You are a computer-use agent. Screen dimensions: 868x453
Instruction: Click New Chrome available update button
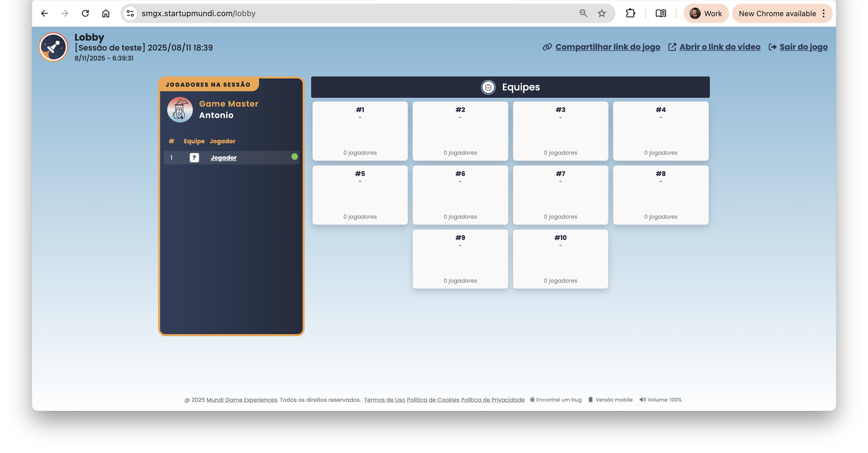777,14
